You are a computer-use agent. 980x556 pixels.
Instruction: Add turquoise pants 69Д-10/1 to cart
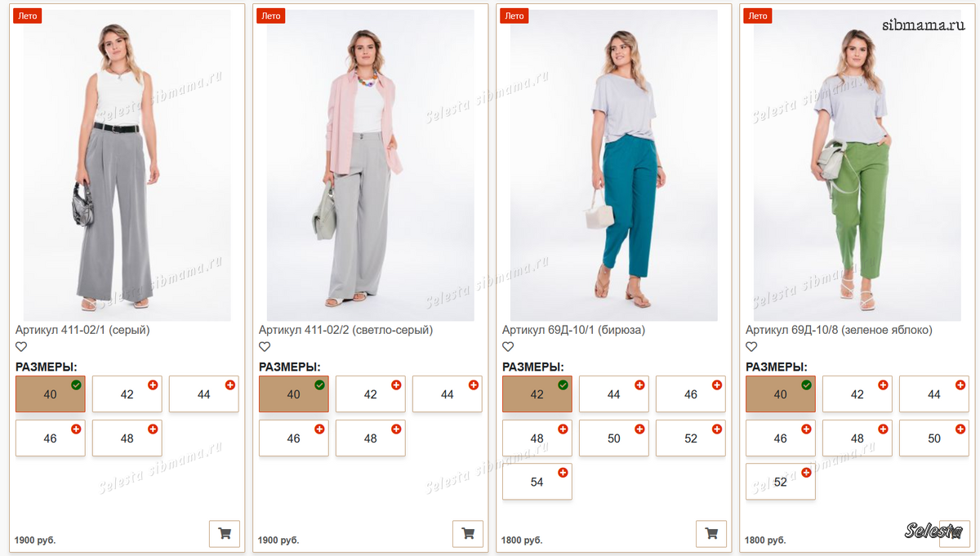pos(711,534)
